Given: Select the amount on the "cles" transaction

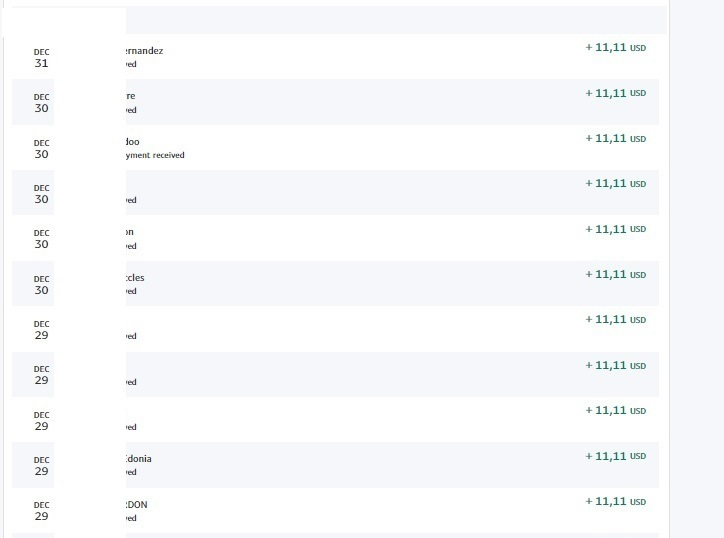Looking at the screenshot, I should coord(615,274).
